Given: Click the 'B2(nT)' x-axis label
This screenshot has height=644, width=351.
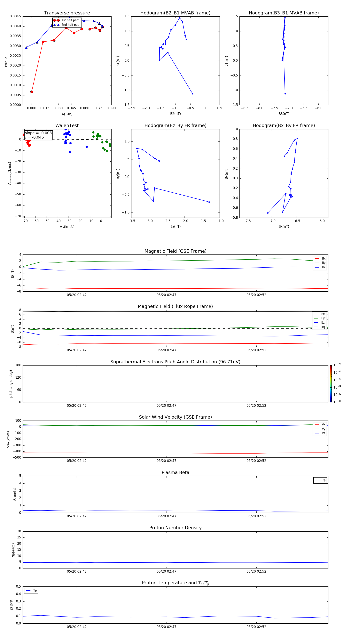Looking at the screenshot, I should click(x=175, y=114).
